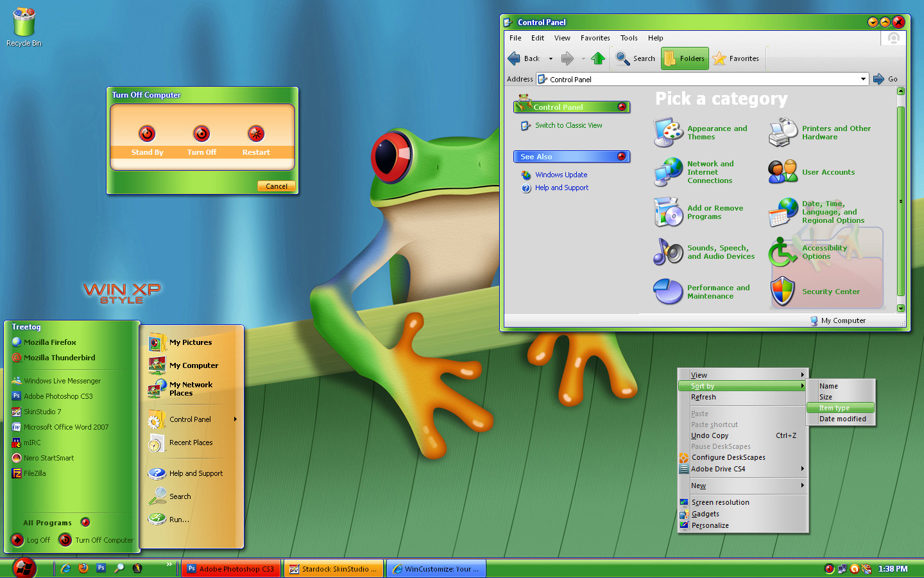The height and width of the screenshot is (578, 924).
Task: Click the Turn Off power icon
Action: (201, 134)
